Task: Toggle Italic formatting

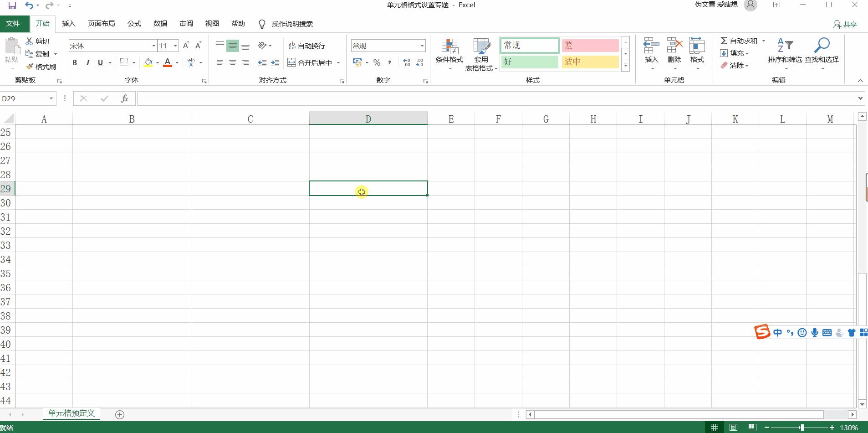Action: point(87,63)
